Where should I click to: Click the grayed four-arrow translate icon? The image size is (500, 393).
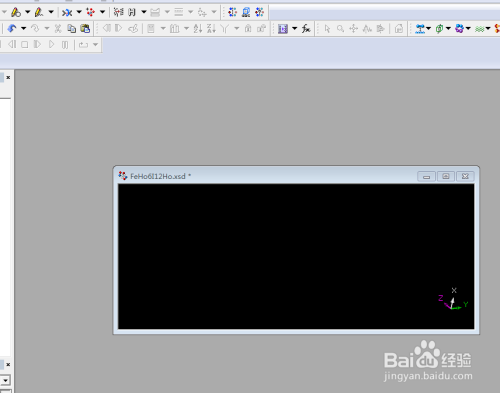354,29
